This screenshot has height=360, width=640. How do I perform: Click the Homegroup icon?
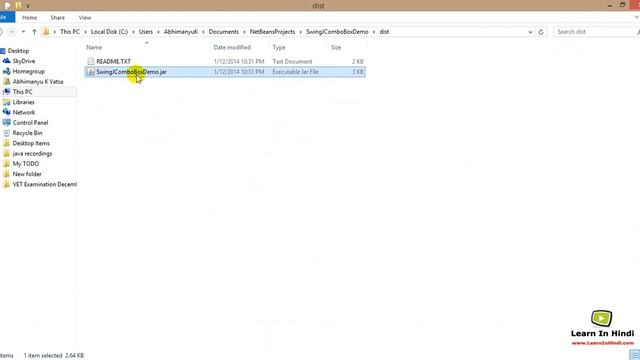click(6, 71)
